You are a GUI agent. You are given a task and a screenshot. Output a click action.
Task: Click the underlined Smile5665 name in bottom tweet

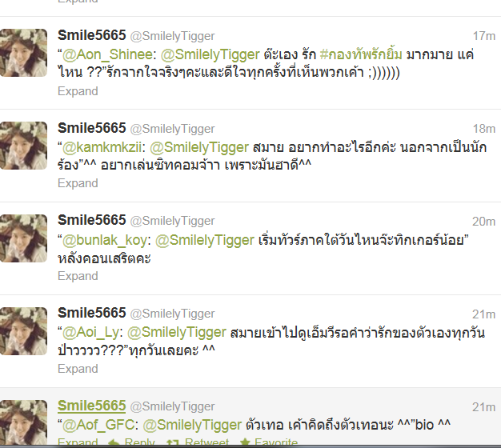pos(92,406)
